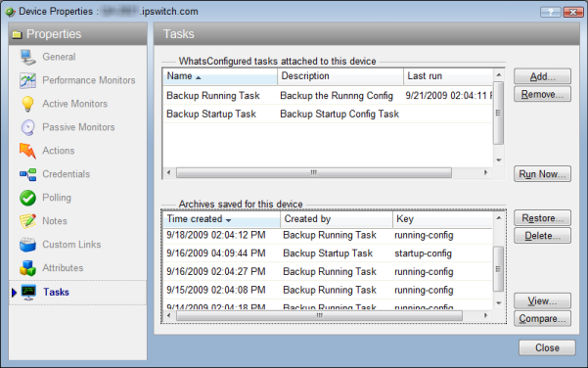
Task: Click archives list vertical scrollbar thumb
Action: click(x=498, y=268)
